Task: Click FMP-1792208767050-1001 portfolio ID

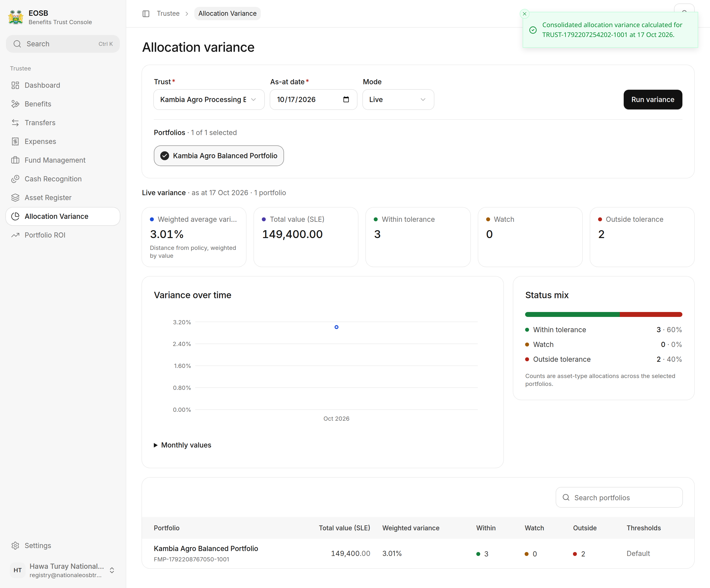Action: pyautogui.click(x=191, y=559)
